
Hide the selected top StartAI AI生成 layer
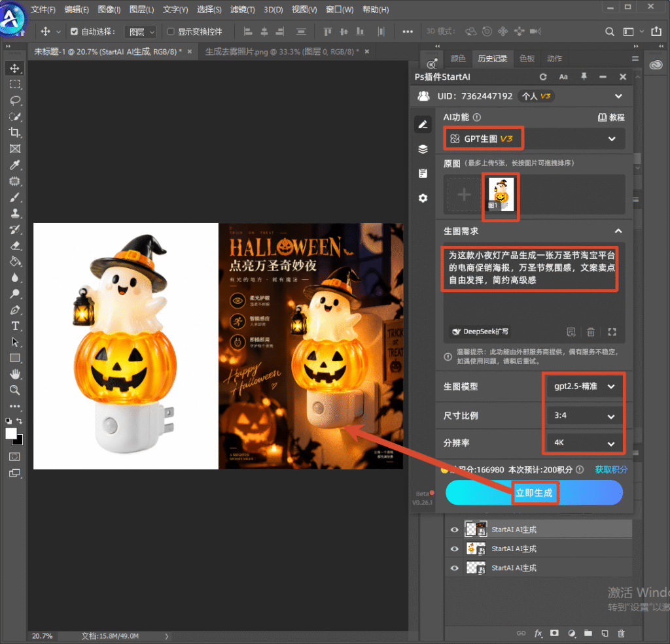(x=454, y=530)
